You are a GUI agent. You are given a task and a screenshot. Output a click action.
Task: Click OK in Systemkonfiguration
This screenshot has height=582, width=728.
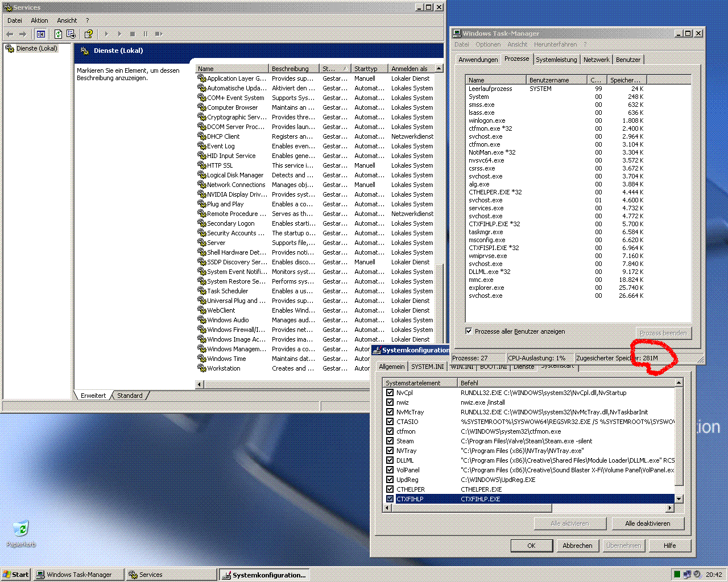point(531,546)
